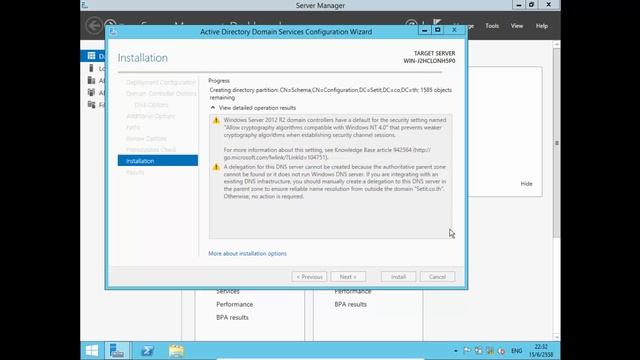Open right tile's BPA results link

click(351, 304)
